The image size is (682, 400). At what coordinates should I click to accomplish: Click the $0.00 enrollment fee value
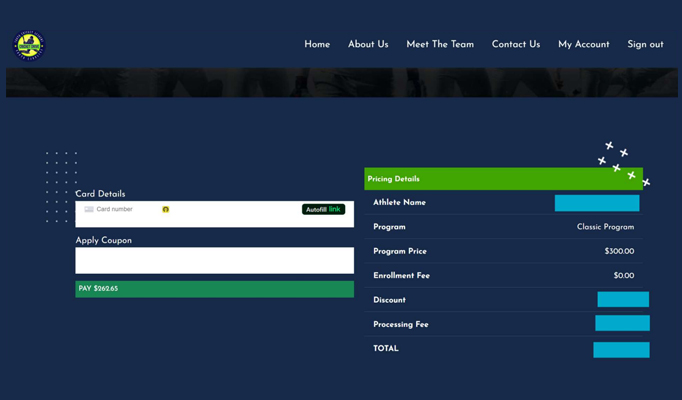point(624,276)
